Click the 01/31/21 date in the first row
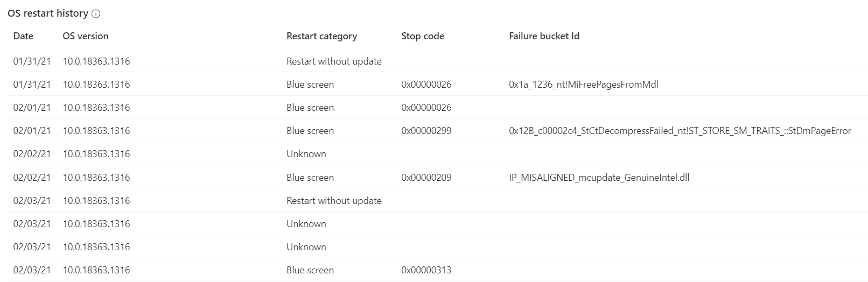This screenshot has width=868, height=282. [32, 61]
